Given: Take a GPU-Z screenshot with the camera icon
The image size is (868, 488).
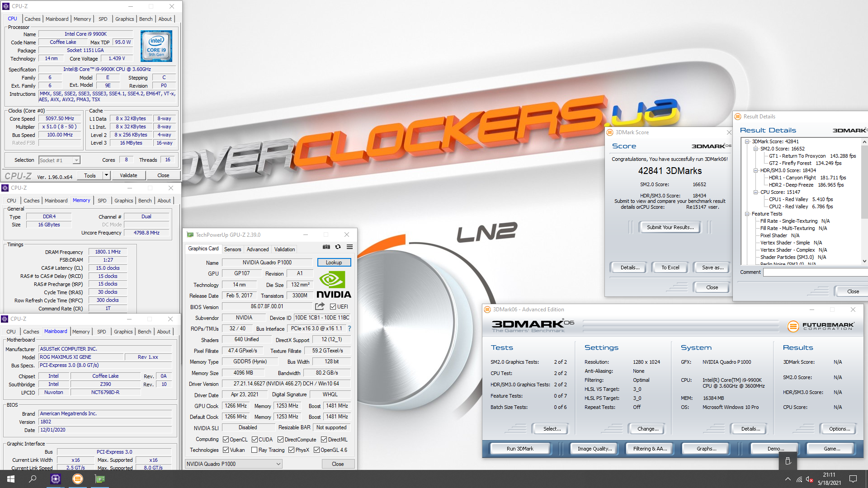Looking at the screenshot, I should 326,247.
